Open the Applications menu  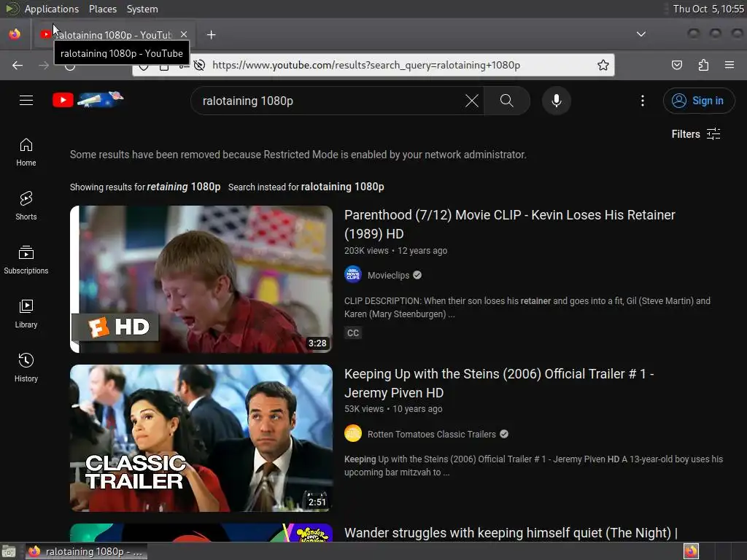(52, 9)
